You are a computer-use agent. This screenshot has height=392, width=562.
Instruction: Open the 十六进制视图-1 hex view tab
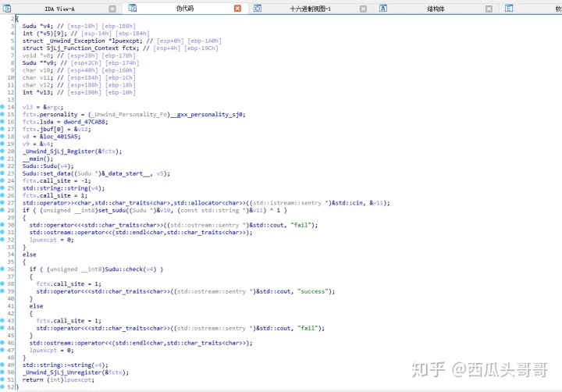tap(310, 9)
